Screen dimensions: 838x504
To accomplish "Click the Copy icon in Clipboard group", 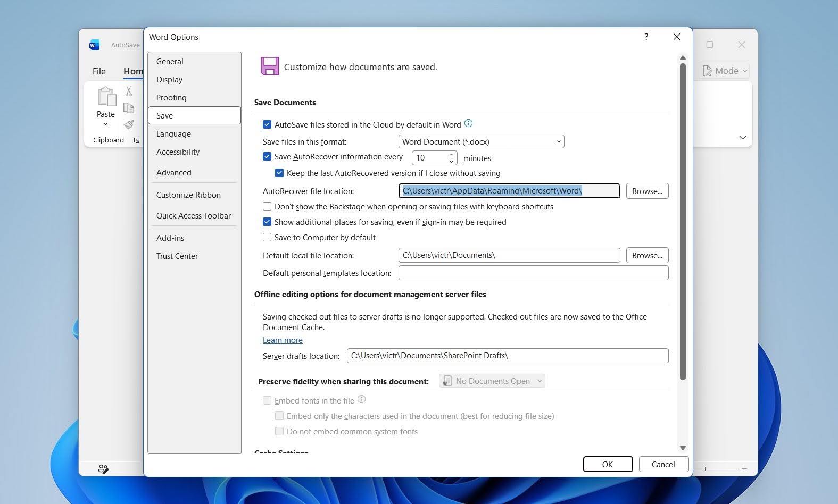I will (129, 108).
